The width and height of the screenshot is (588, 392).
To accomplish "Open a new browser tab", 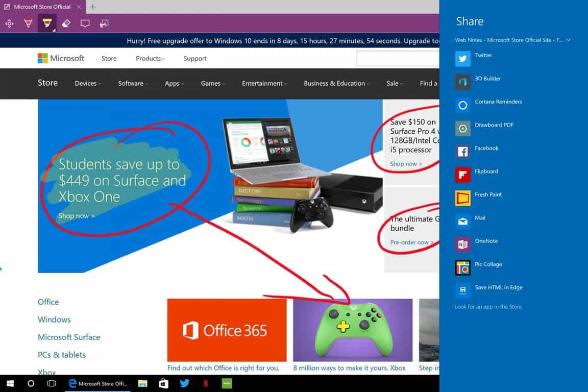I will coord(93,7).
